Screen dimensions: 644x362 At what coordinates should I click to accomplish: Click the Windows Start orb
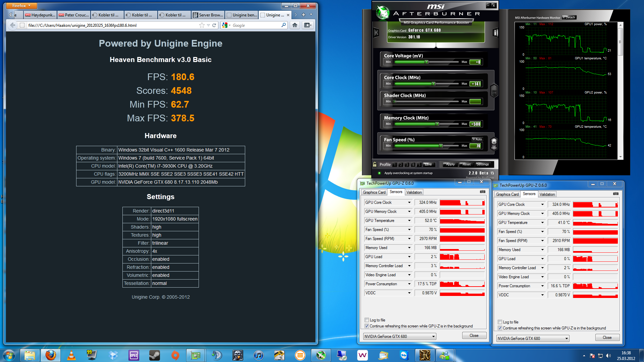coord(9,355)
